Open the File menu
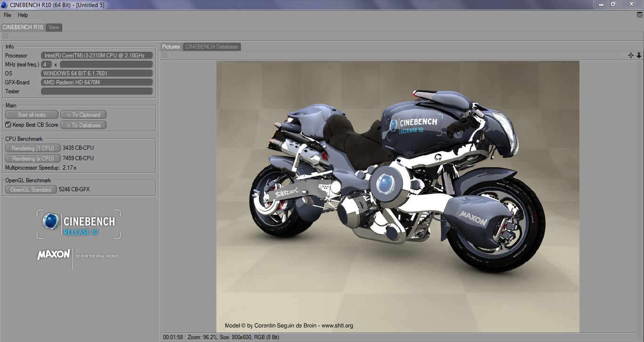 click(8, 15)
